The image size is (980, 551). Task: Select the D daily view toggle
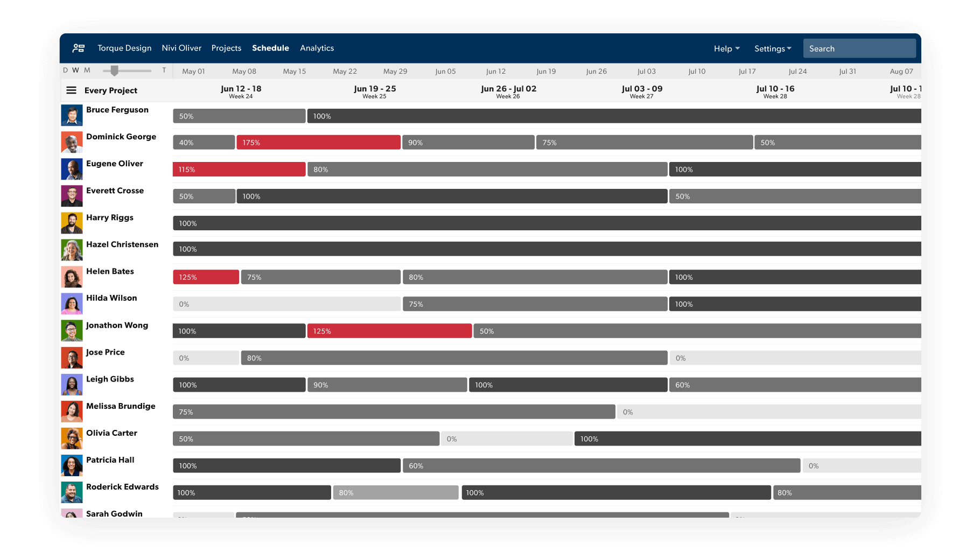[65, 70]
